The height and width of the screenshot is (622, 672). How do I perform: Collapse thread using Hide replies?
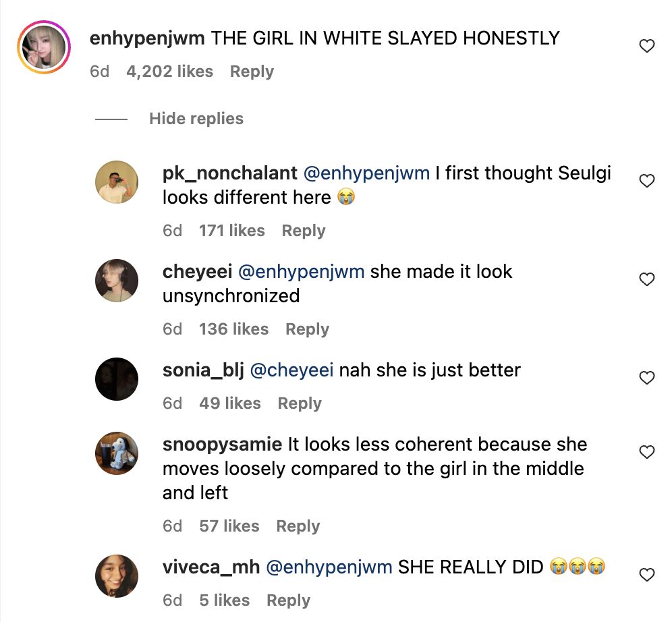196,119
